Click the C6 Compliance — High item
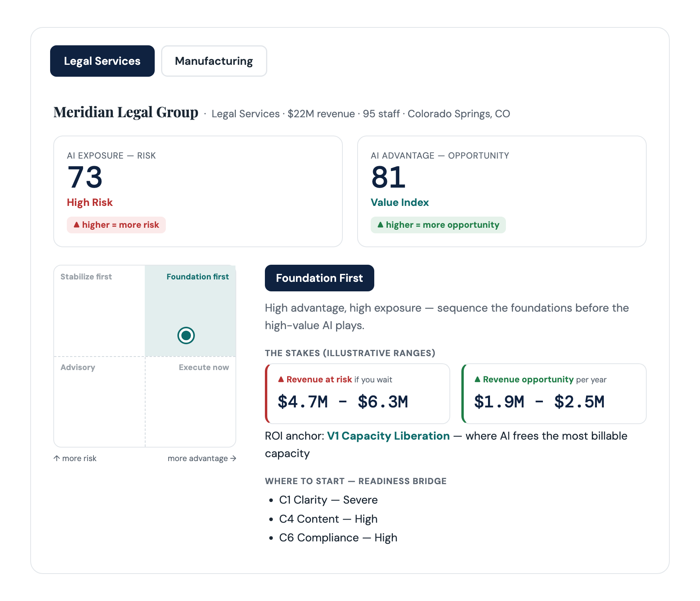 coord(338,537)
